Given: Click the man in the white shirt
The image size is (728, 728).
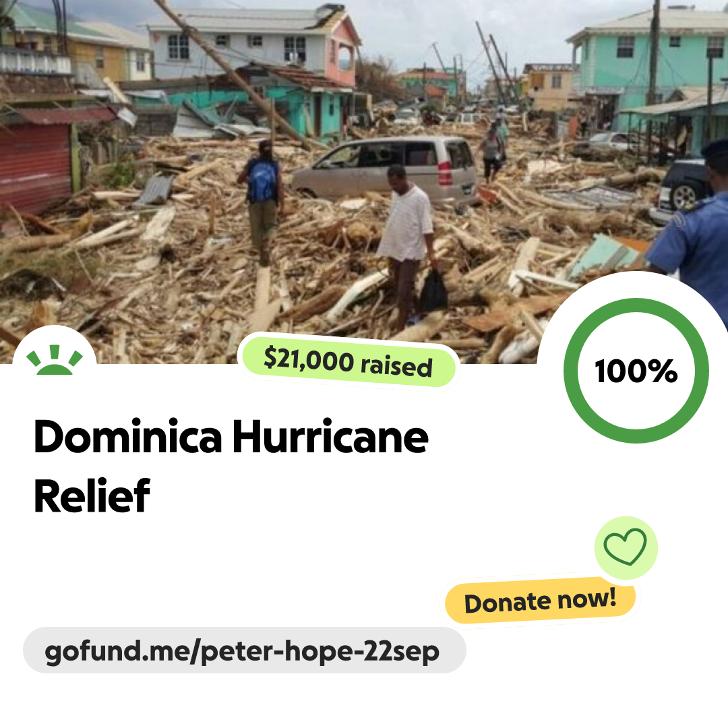Looking at the screenshot, I should 407,246.
